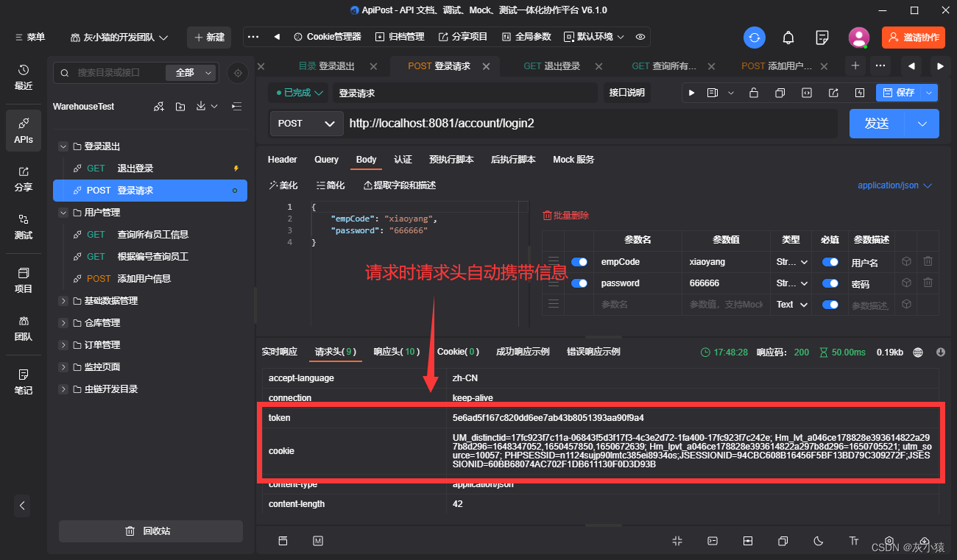Screen dimensions: 957x560
Task: Click the URL input field with localhost:8081
Action: pos(591,124)
